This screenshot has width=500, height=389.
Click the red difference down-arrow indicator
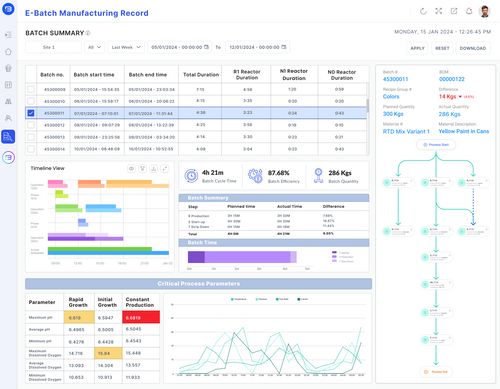(x=460, y=97)
